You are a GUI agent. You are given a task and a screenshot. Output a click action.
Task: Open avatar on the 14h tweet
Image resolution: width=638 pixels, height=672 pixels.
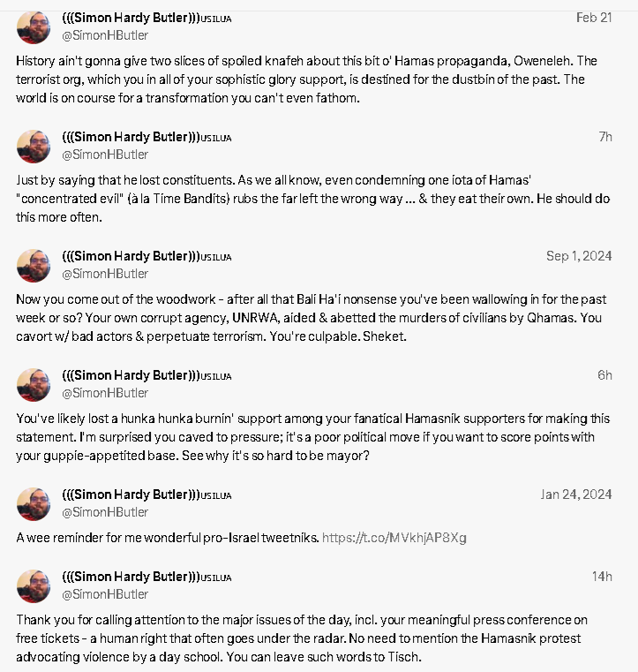(x=34, y=586)
